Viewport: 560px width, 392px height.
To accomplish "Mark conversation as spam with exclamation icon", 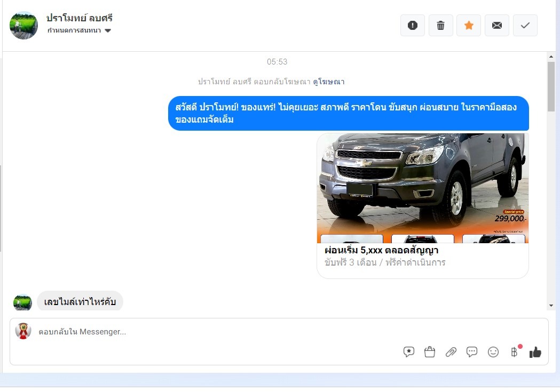I will (413, 25).
